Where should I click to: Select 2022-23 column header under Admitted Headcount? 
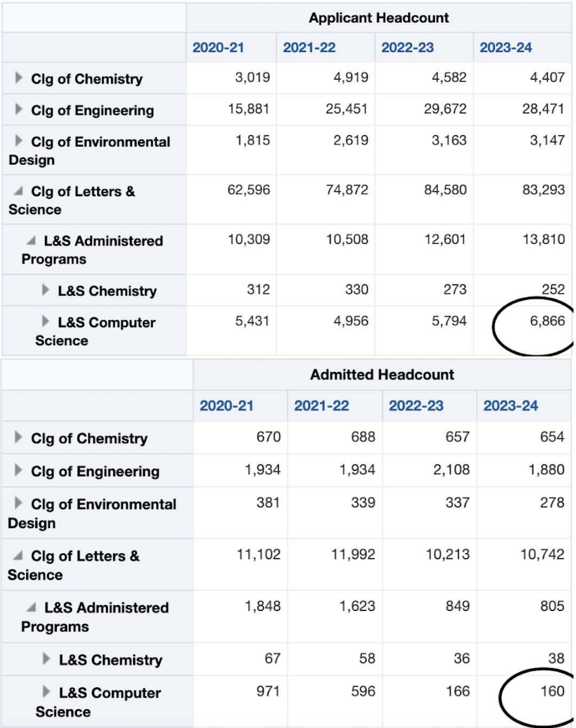416,406
